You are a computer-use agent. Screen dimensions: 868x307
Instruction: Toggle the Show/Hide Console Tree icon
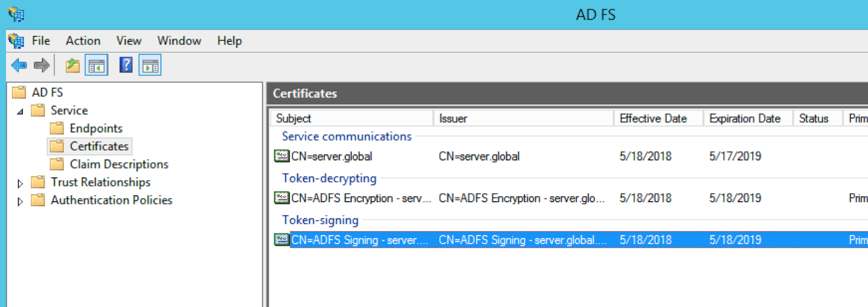pos(97,66)
